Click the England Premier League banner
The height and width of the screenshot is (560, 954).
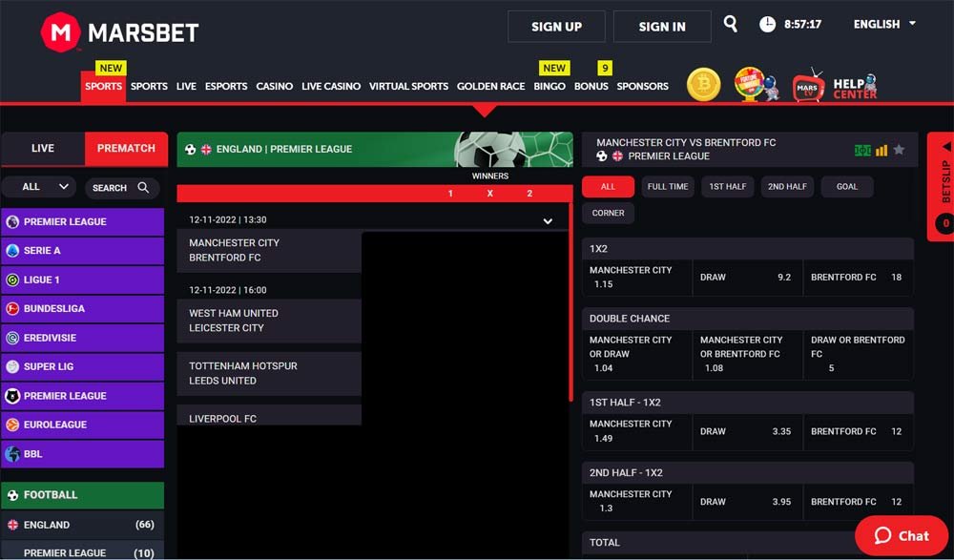pyautogui.click(x=375, y=149)
